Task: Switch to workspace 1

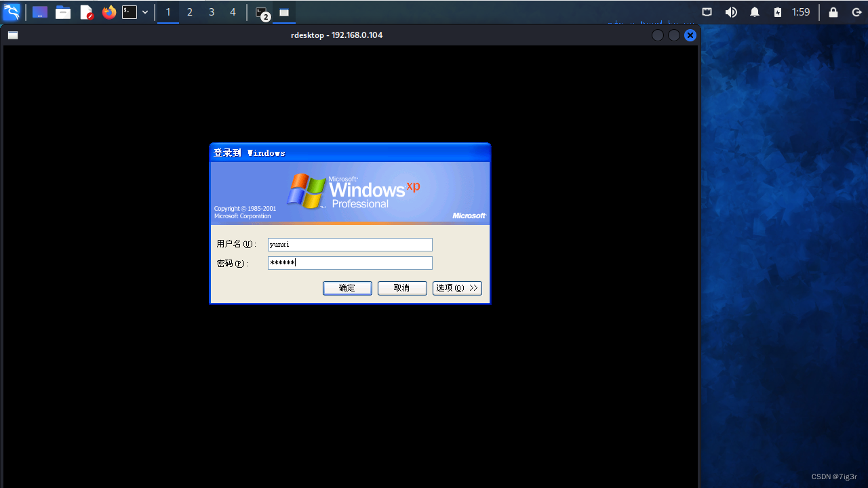Action: tap(168, 12)
